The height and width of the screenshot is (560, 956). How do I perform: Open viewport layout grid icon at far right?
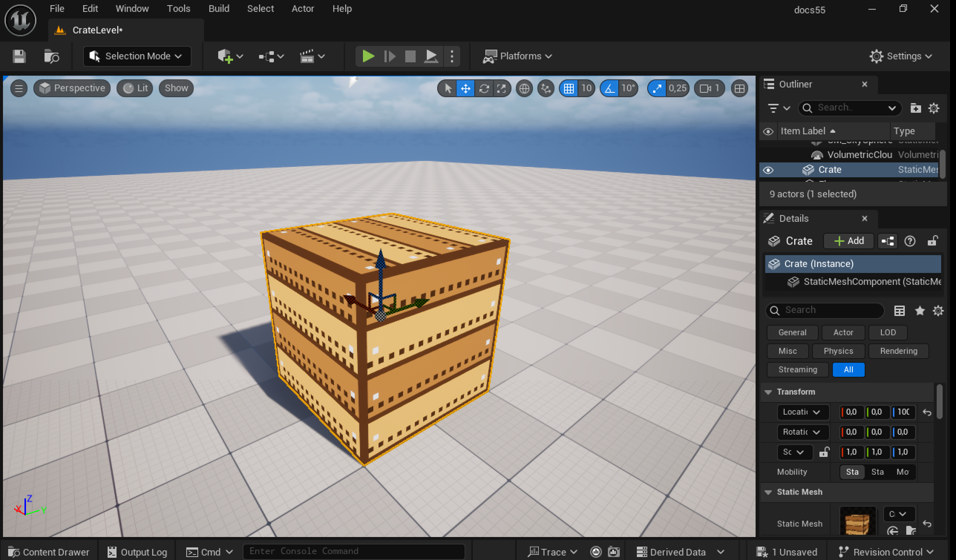[x=739, y=88]
